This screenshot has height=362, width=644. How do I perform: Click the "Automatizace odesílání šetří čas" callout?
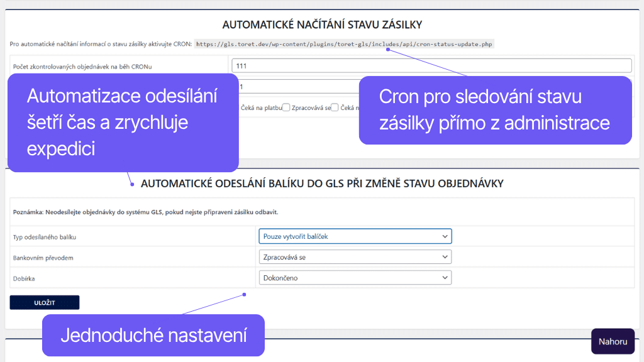[123, 123]
